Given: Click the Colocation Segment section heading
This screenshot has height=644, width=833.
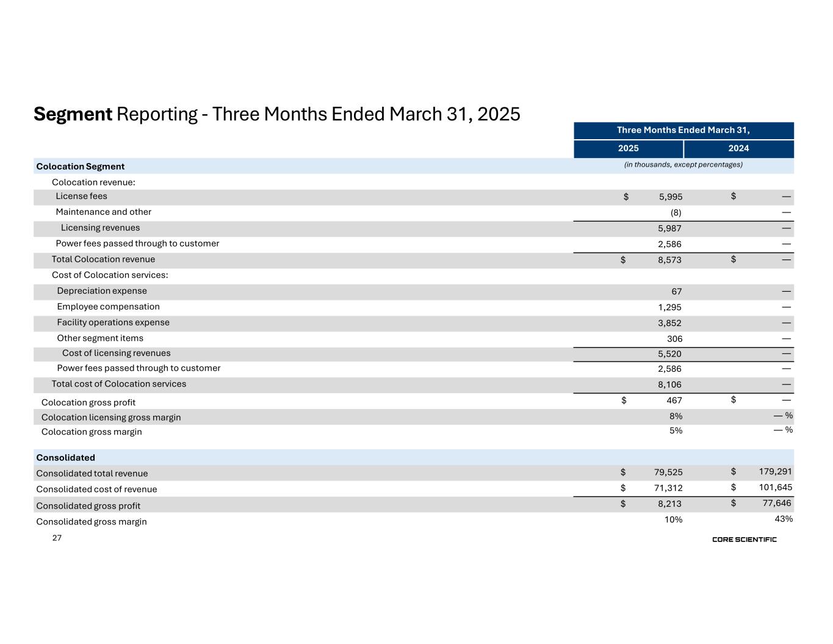Looking at the screenshot, I should tap(80, 166).
